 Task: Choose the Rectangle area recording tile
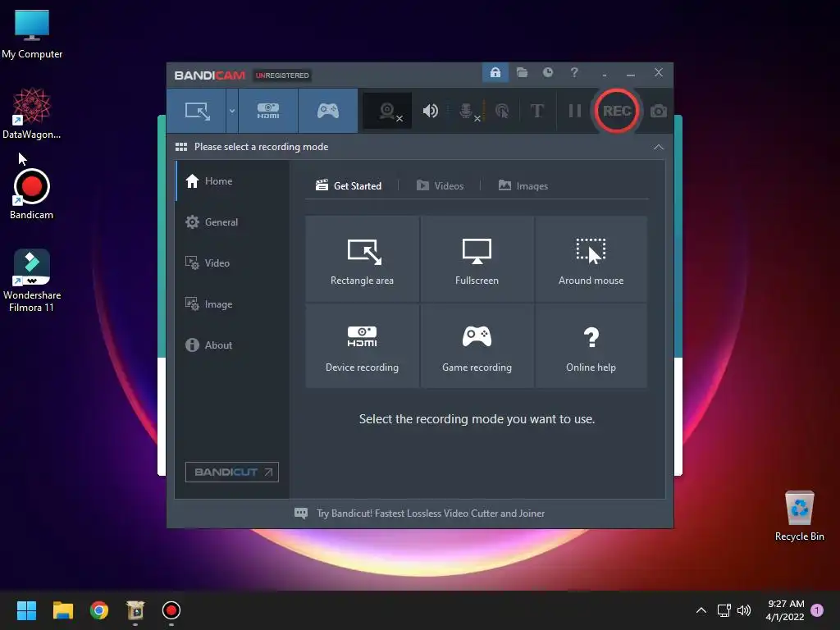pos(362,259)
